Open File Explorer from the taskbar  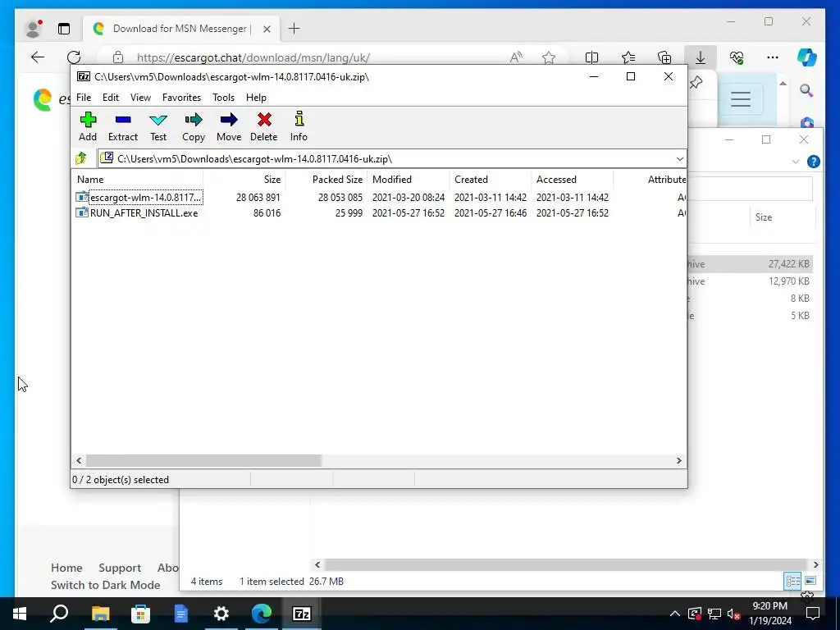pyautogui.click(x=100, y=614)
